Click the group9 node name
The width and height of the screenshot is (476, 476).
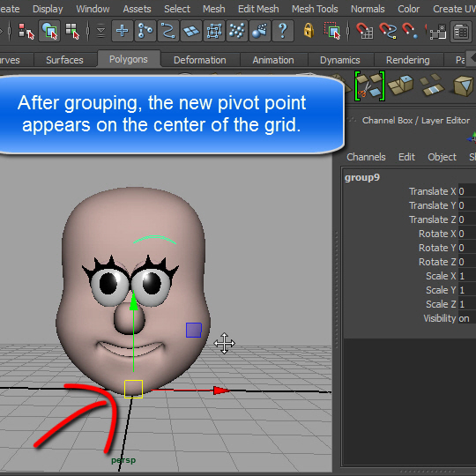coord(362,177)
